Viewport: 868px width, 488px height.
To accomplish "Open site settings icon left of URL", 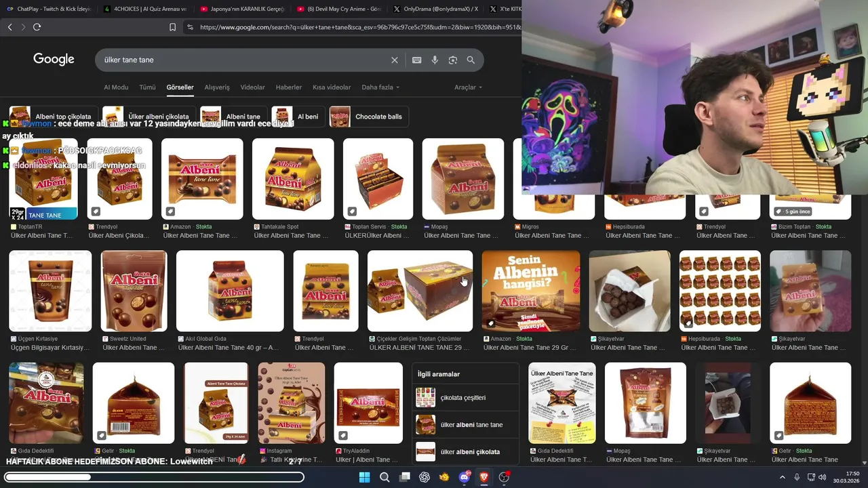I will coord(190,27).
